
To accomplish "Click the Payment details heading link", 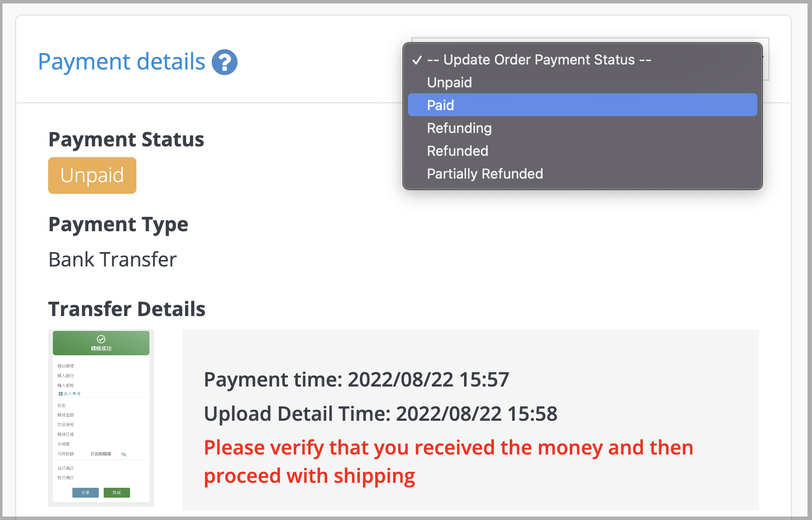I will click(x=122, y=62).
